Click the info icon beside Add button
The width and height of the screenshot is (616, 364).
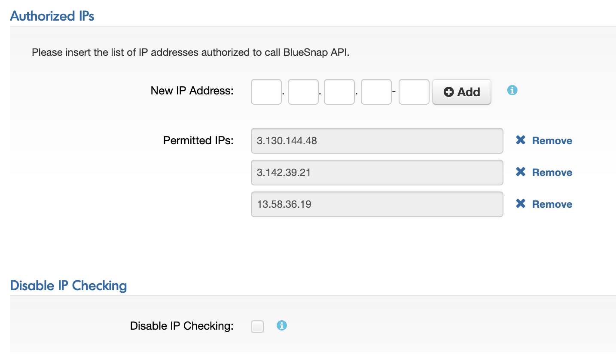(512, 90)
